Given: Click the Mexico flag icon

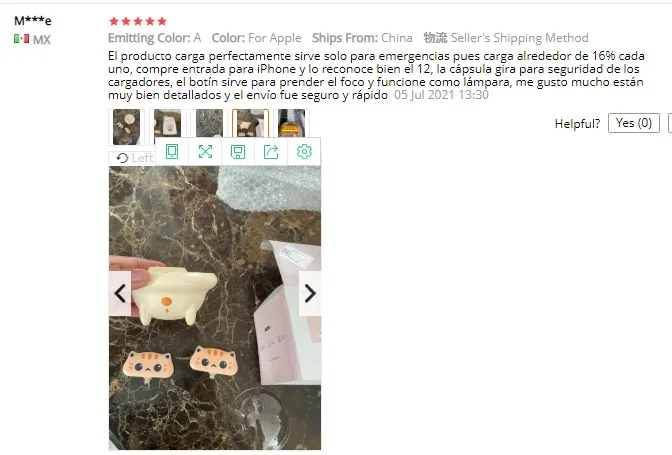Looking at the screenshot, I should pyautogui.click(x=21, y=39).
